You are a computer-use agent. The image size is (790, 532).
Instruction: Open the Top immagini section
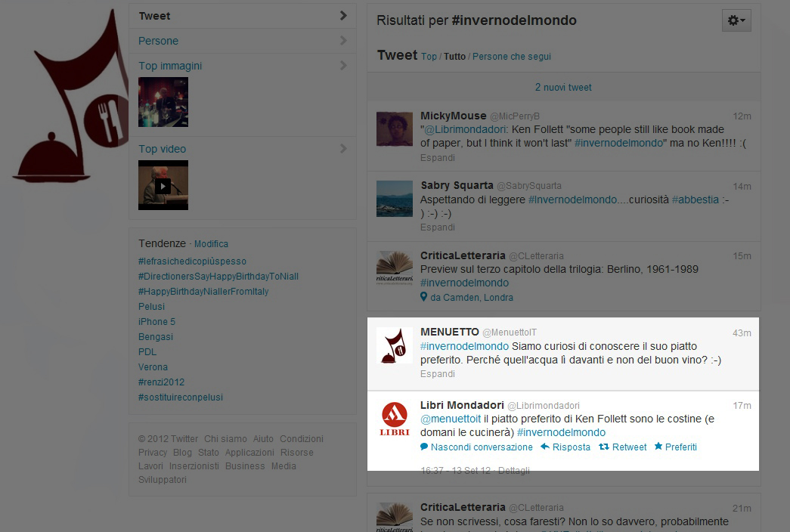click(x=170, y=66)
